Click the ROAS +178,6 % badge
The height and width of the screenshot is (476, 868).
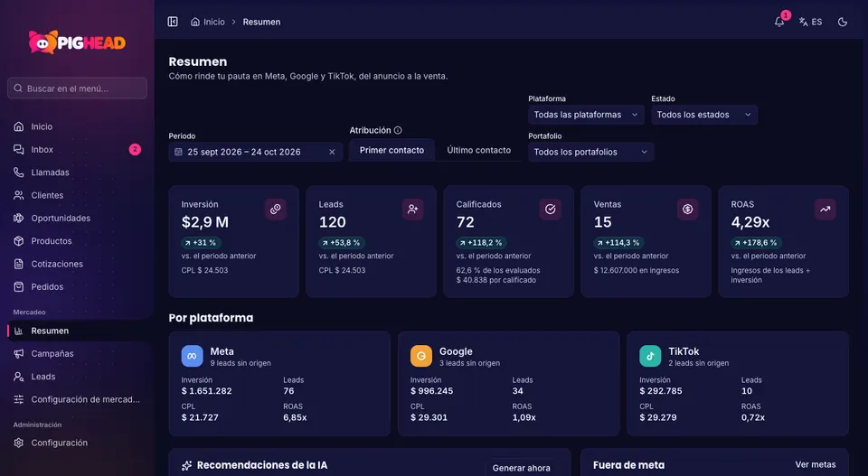point(756,243)
